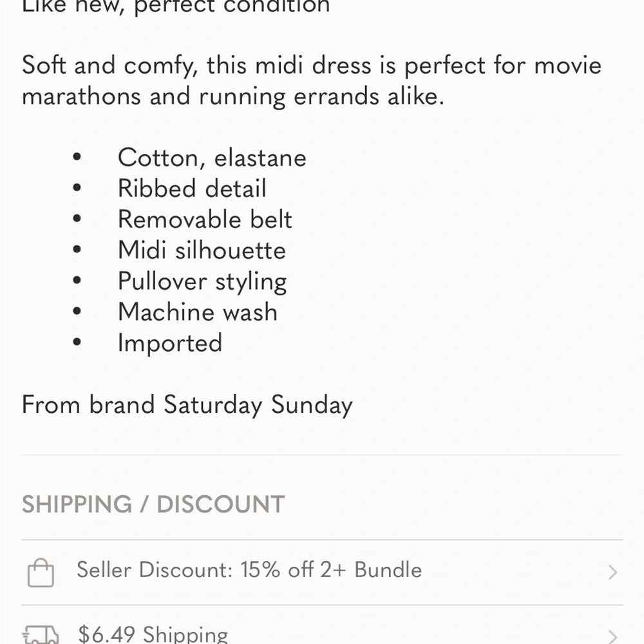Tap the 'Saturday Sunday' brand name
The height and width of the screenshot is (644, 644).
[x=258, y=405]
